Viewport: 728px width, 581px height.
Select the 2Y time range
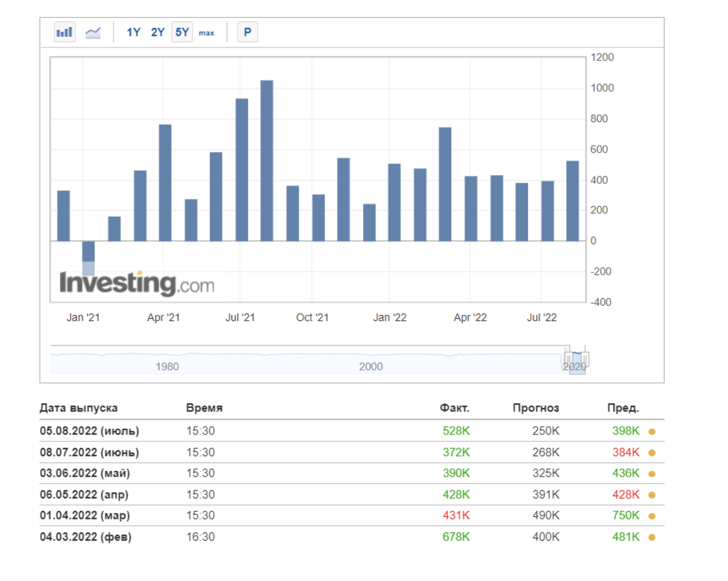157,32
